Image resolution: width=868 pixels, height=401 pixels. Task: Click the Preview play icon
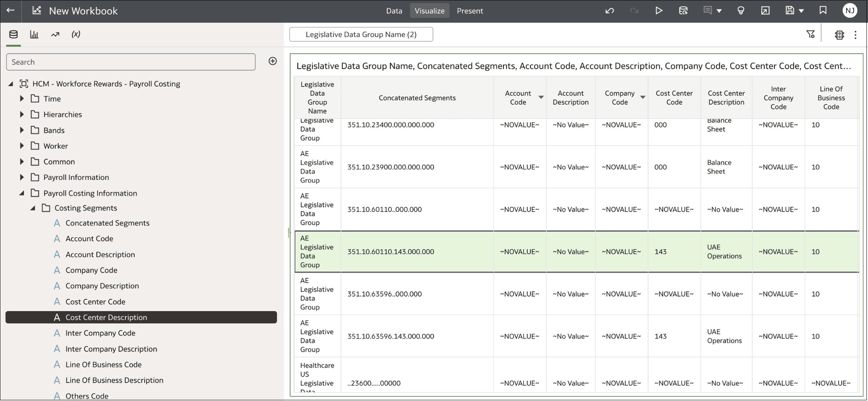[659, 10]
